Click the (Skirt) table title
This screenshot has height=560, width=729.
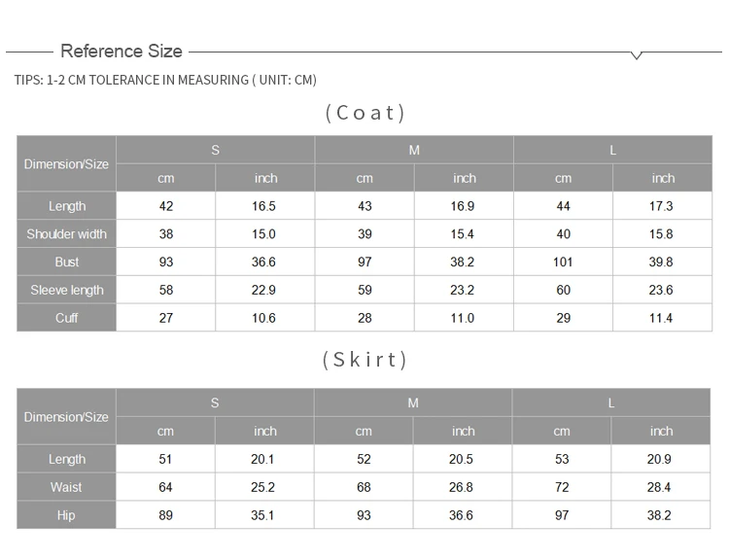pyautogui.click(x=364, y=360)
